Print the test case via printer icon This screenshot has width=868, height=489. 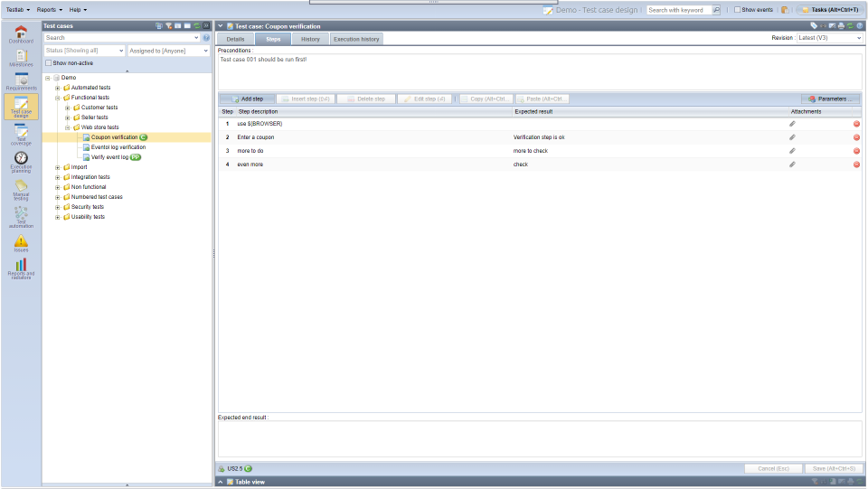tap(842, 26)
